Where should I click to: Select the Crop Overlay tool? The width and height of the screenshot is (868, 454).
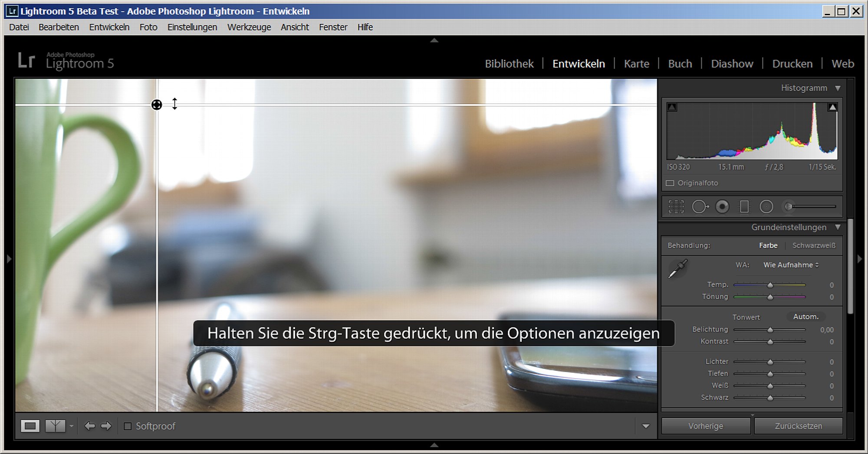676,207
